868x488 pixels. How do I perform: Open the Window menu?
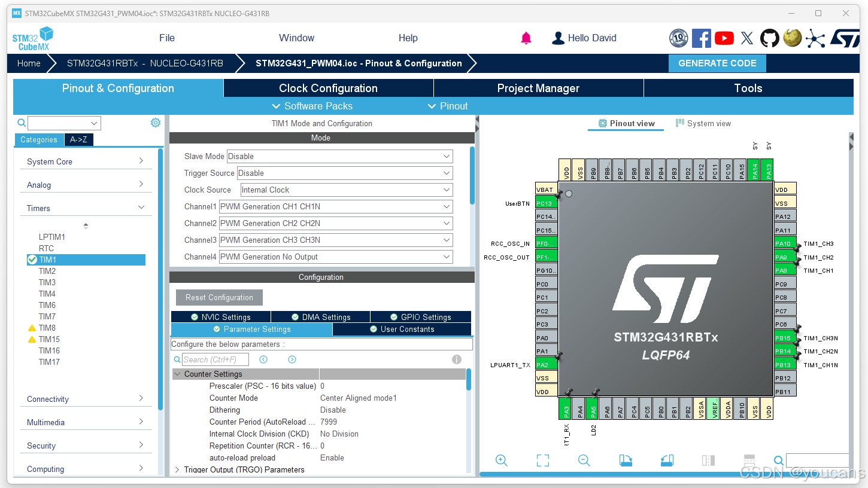(x=296, y=38)
